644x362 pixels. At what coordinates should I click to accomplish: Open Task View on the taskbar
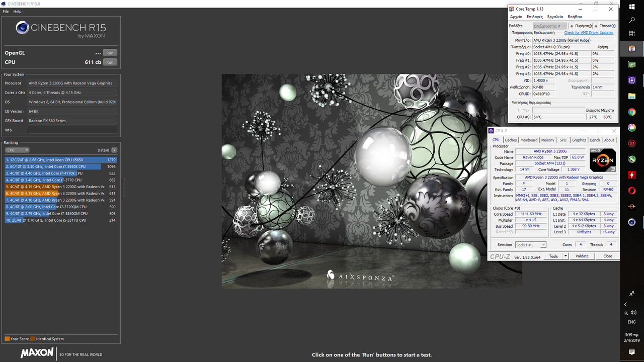pyautogui.click(x=632, y=33)
